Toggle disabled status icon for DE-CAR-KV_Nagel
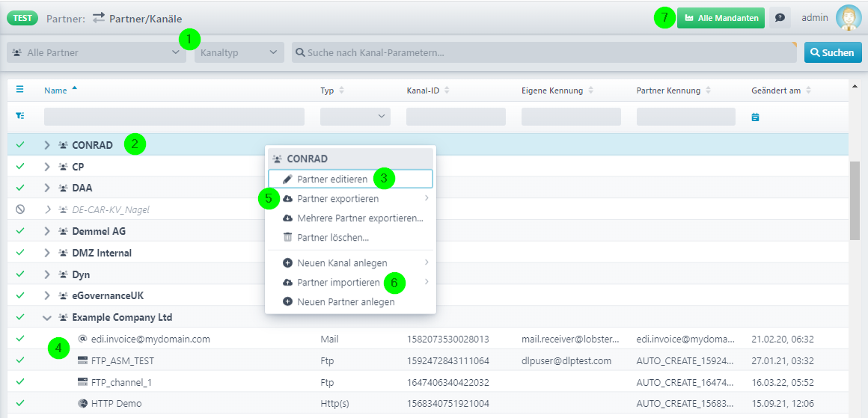This screenshot has height=418, width=868. [20, 209]
